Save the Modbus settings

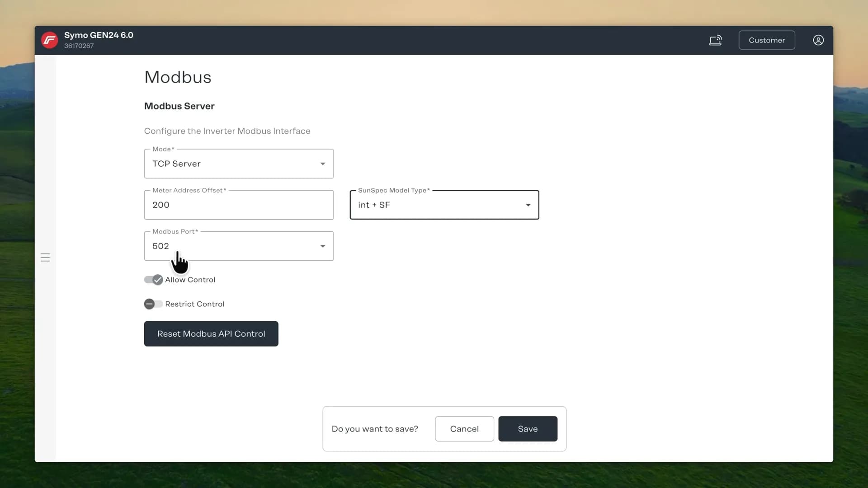click(x=528, y=429)
